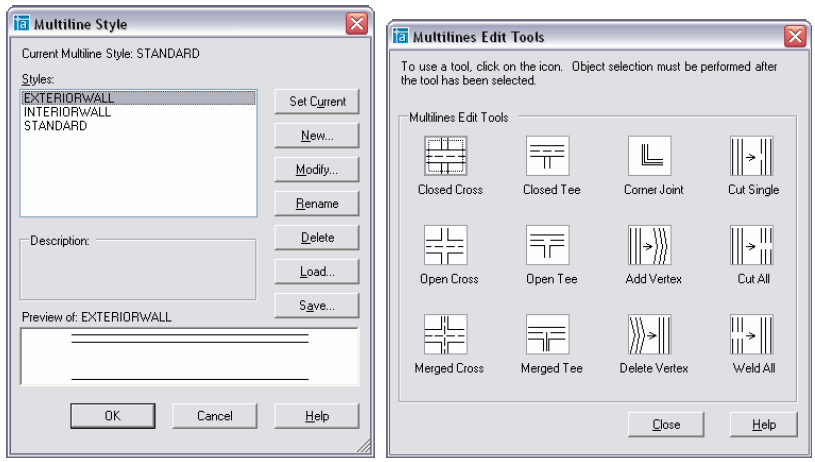Select the Open Cross tool icon
The height and width of the screenshot is (462, 815).
pos(445,245)
